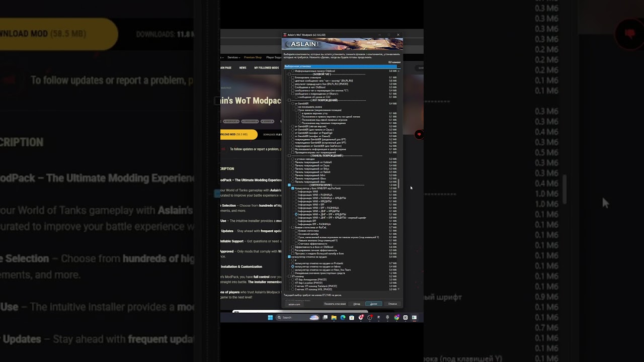Select radio Панель повреждений: Glass
Viewport: 644px width, 362px height.
(293, 178)
